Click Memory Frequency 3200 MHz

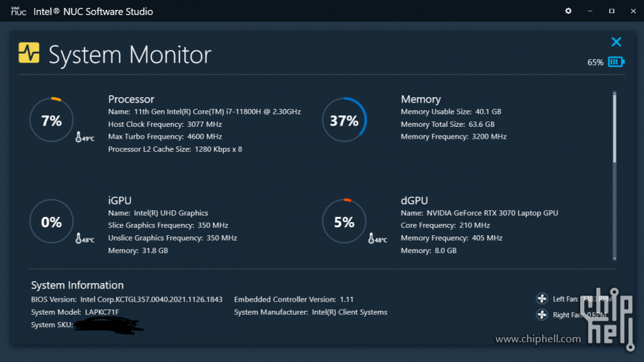click(x=453, y=137)
